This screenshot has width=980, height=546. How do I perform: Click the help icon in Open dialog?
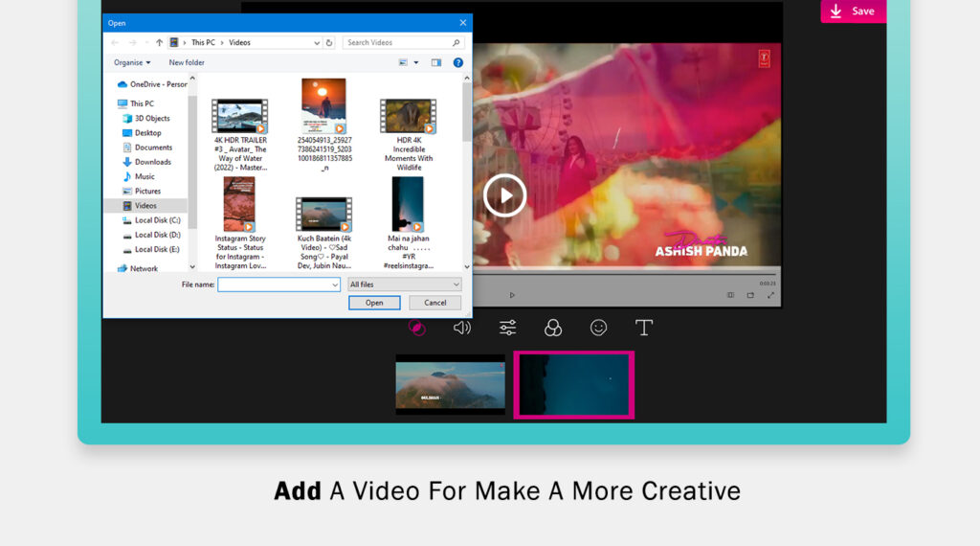tap(458, 62)
